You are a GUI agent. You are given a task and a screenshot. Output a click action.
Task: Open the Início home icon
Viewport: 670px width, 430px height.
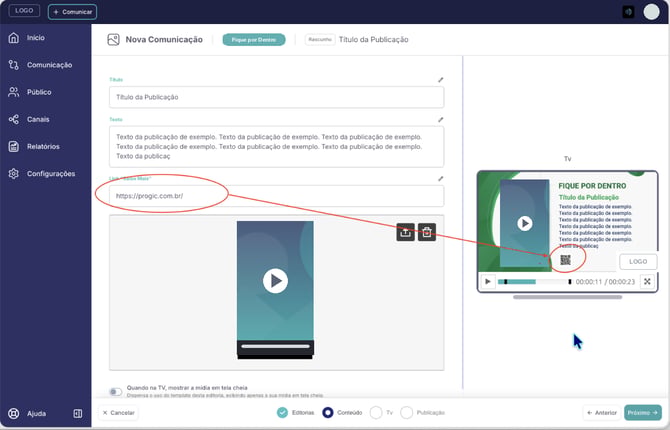14,38
